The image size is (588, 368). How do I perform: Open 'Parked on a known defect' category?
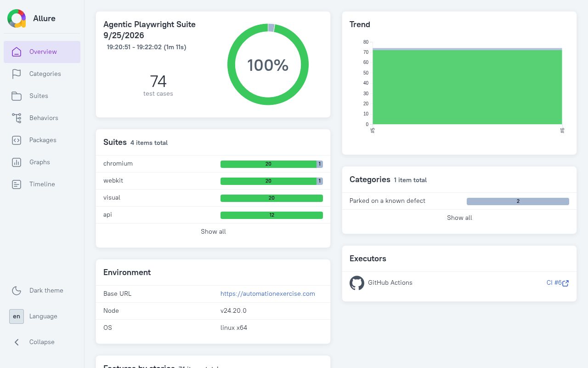(459, 201)
